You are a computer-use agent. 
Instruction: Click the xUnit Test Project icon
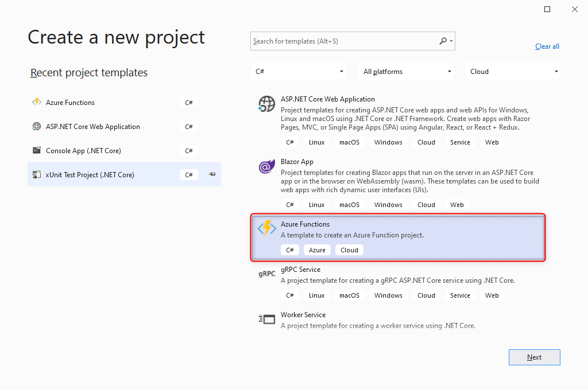click(37, 174)
